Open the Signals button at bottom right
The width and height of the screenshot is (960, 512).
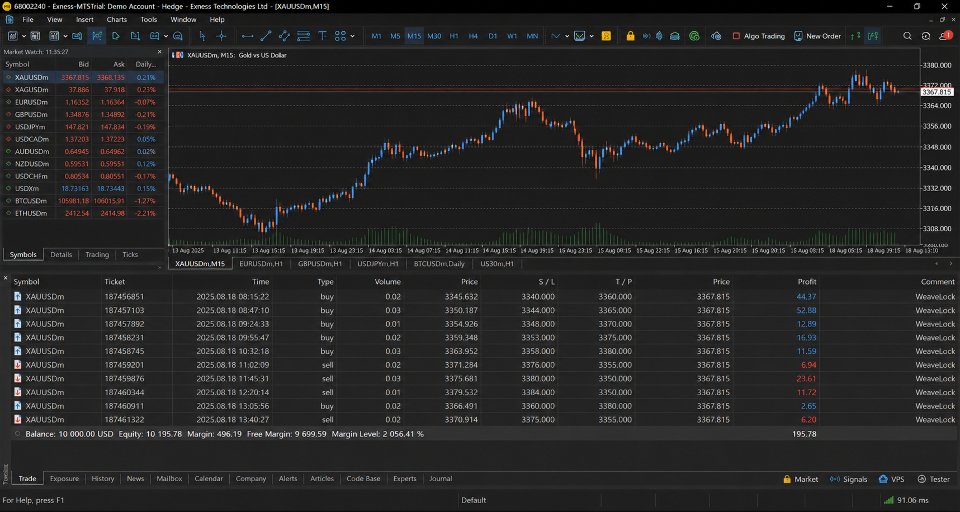pyautogui.click(x=849, y=479)
